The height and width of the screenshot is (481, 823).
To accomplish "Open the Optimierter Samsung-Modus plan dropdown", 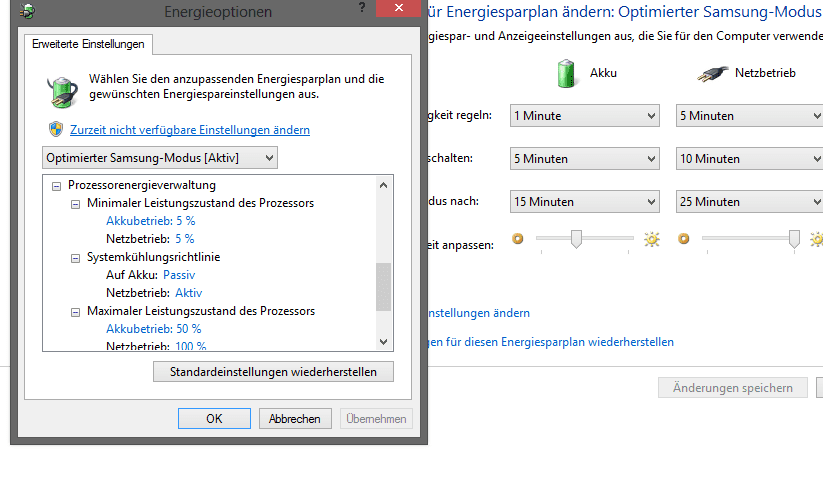I will tap(160, 158).
